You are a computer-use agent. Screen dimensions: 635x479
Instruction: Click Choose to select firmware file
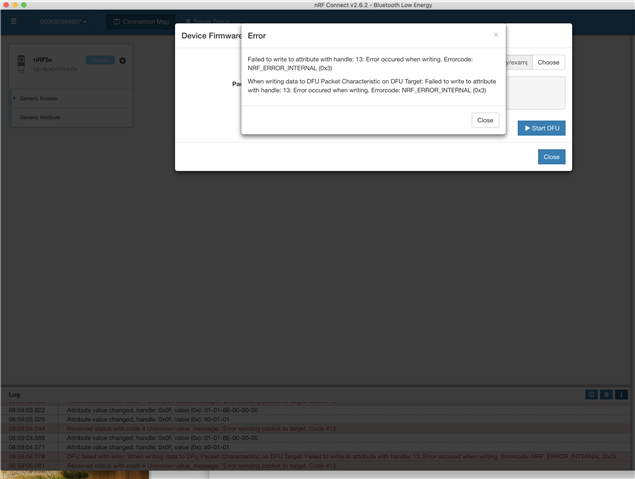[548, 62]
